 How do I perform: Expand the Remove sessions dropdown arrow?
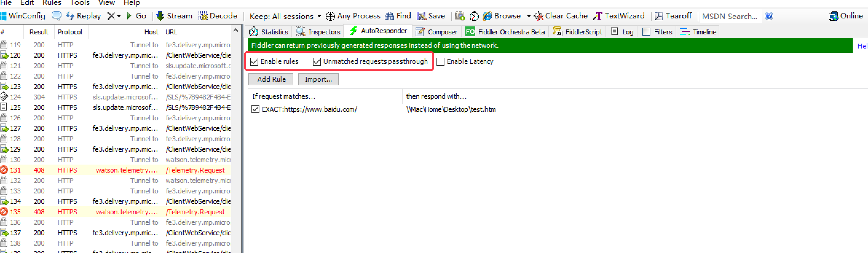click(119, 16)
